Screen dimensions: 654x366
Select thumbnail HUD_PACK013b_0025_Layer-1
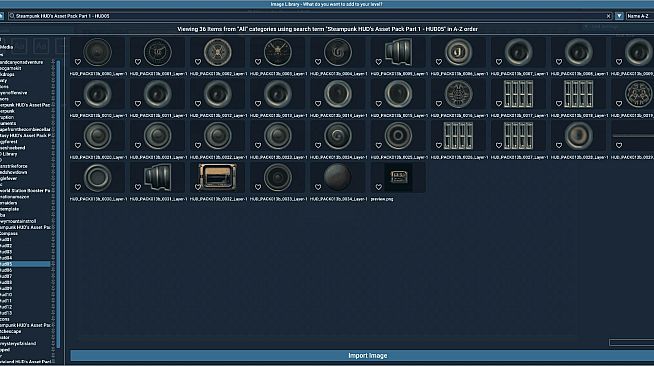coord(398,135)
